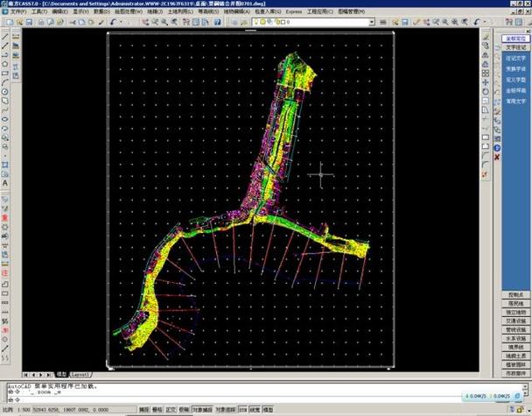Select the Array tool in the modify toolbar
Image resolution: width=532 pixels, height=416 pixels.
coord(486,74)
